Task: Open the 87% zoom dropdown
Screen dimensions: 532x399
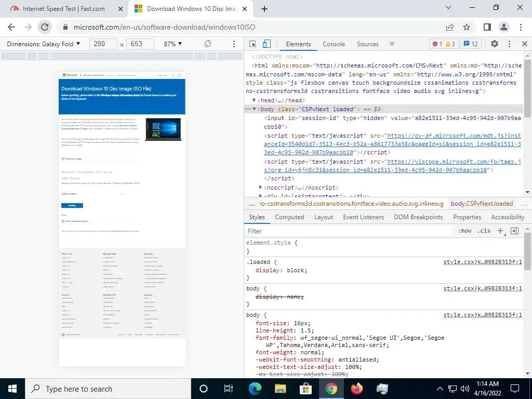Action: pyautogui.click(x=173, y=44)
